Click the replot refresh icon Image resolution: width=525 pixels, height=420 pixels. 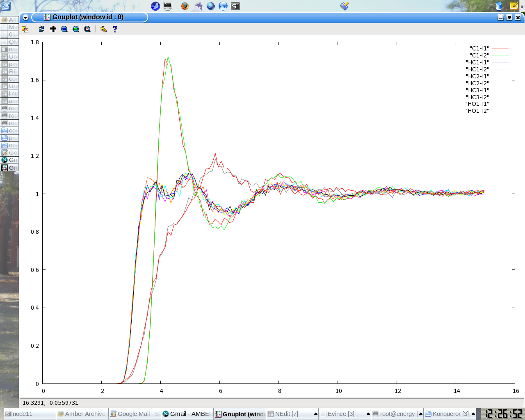[x=41, y=29]
